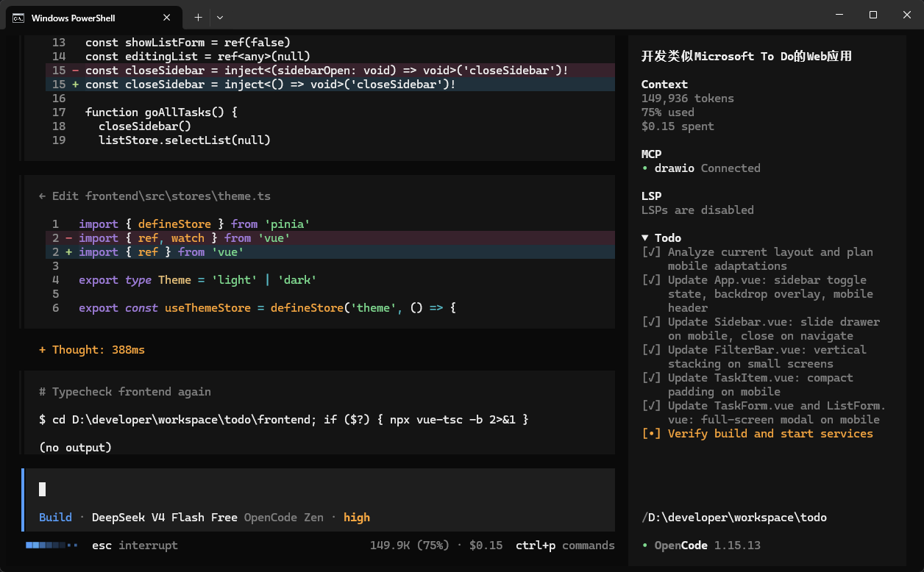Click the '75% used' text
This screenshot has width=924, height=572.
667,112
